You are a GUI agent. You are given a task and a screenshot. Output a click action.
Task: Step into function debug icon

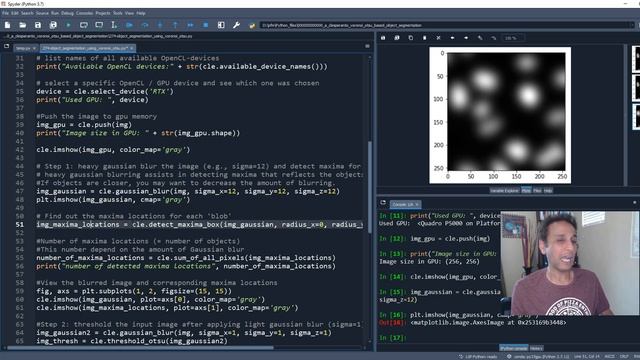(x=160, y=25)
